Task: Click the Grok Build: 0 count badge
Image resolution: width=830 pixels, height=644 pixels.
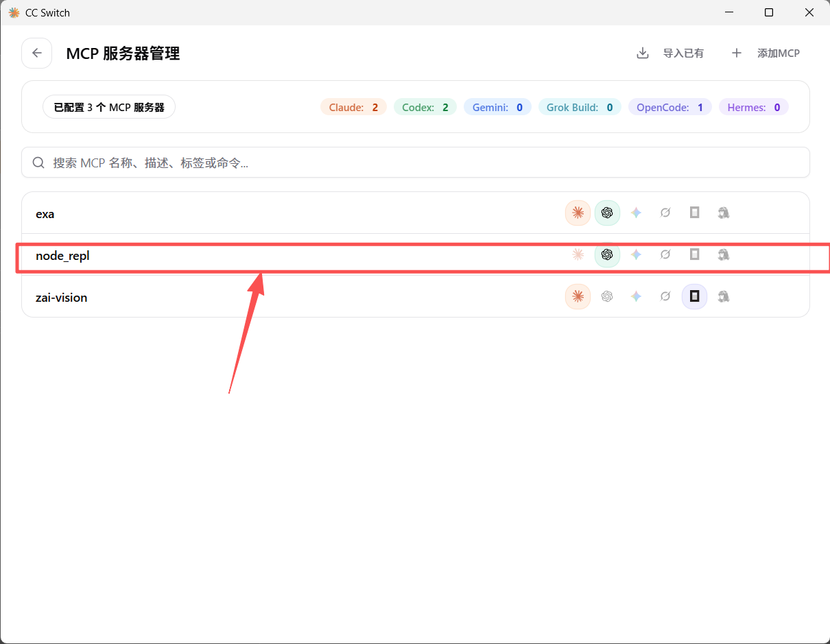Action: (x=580, y=107)
